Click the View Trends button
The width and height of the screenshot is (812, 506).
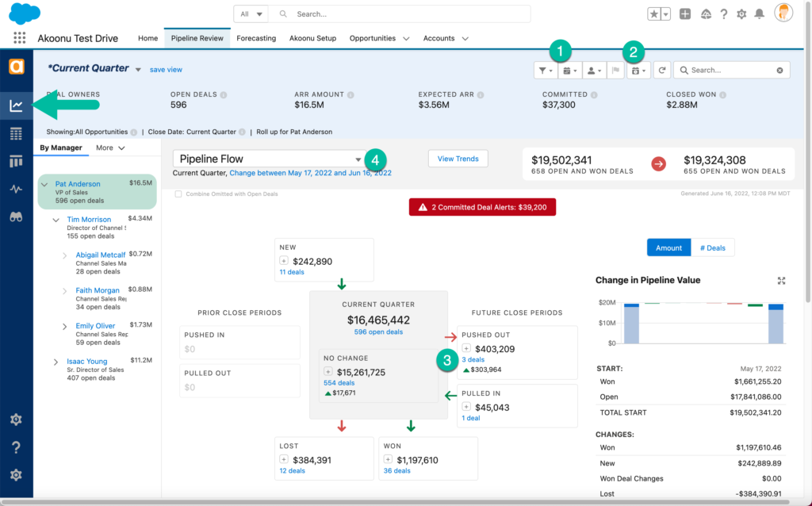point(458,159)
